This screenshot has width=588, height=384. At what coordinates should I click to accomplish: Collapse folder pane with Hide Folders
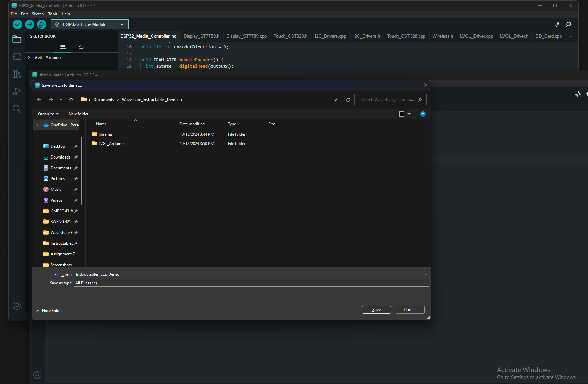click(50, 311)
